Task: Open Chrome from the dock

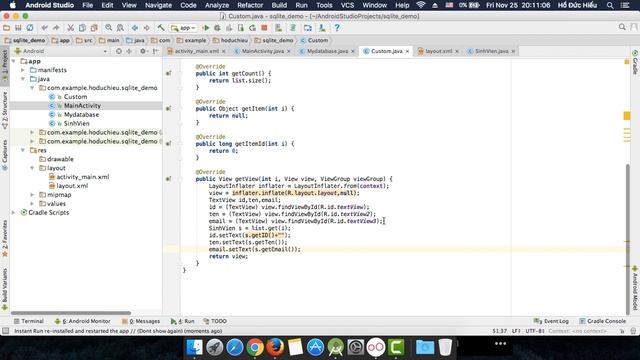Action: pyautogui.click(x=255, y=347)
